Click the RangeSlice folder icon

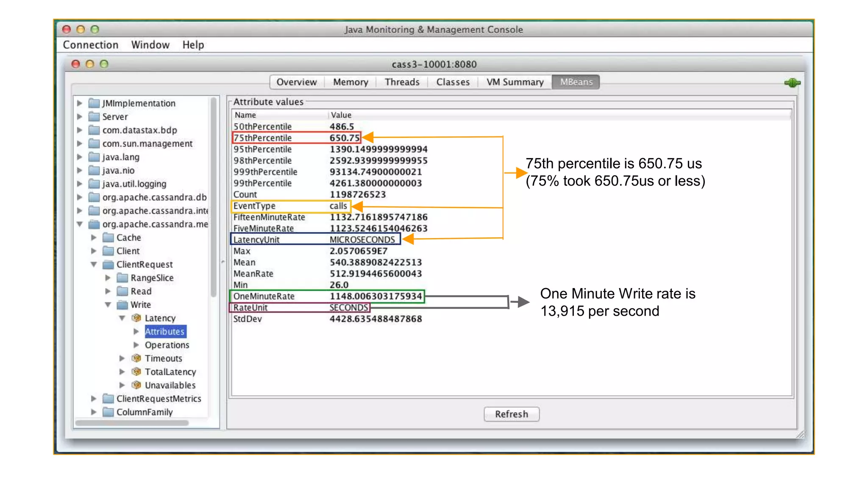(122, 278)
